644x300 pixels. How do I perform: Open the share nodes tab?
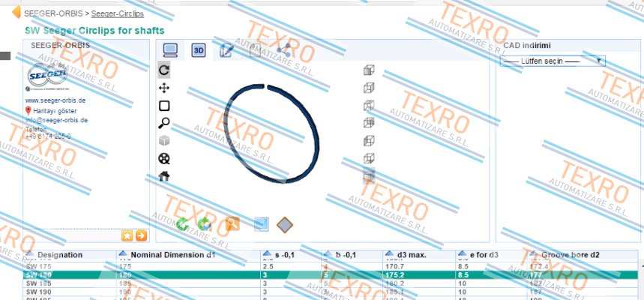click(x=283, y=50)
